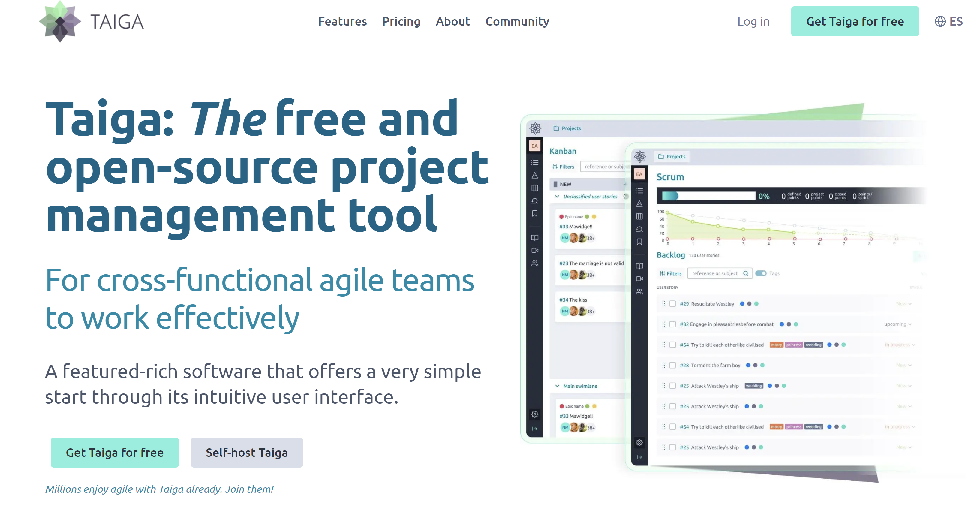The width and height of the screenshot is (980, 527).
Task: Select the Pricing menu item
Action: (401, 21)
